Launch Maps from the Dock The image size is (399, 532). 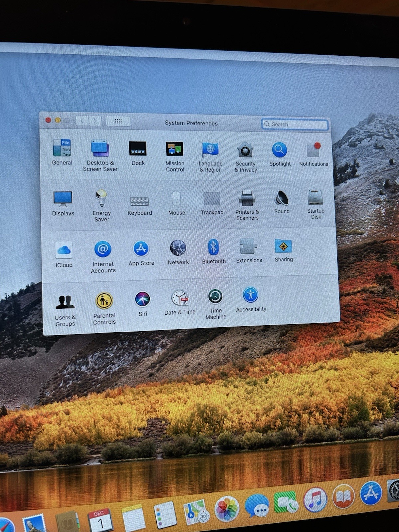(196, 513)
